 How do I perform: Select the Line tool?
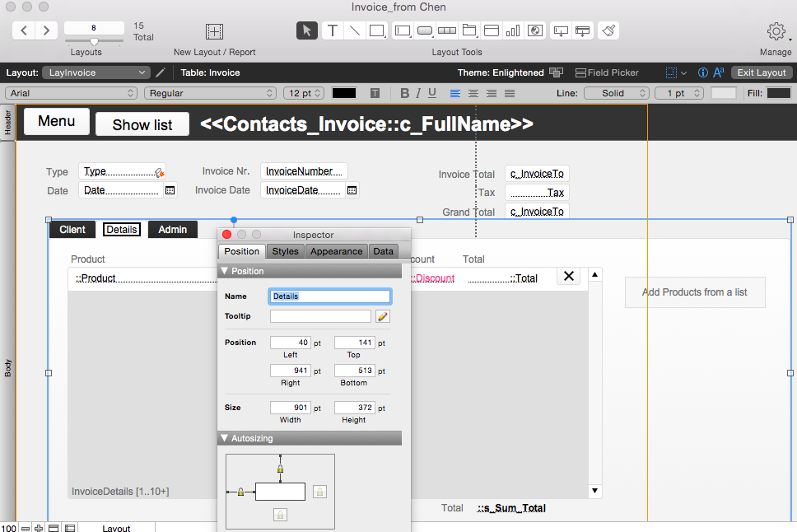(354, 30)
